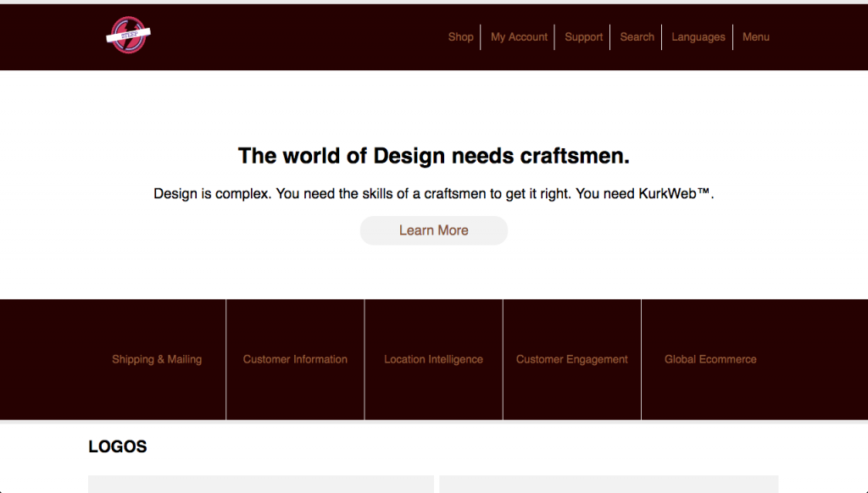868x493 pixels.
Task: Open the Support page link
Action: click(583, 37)
